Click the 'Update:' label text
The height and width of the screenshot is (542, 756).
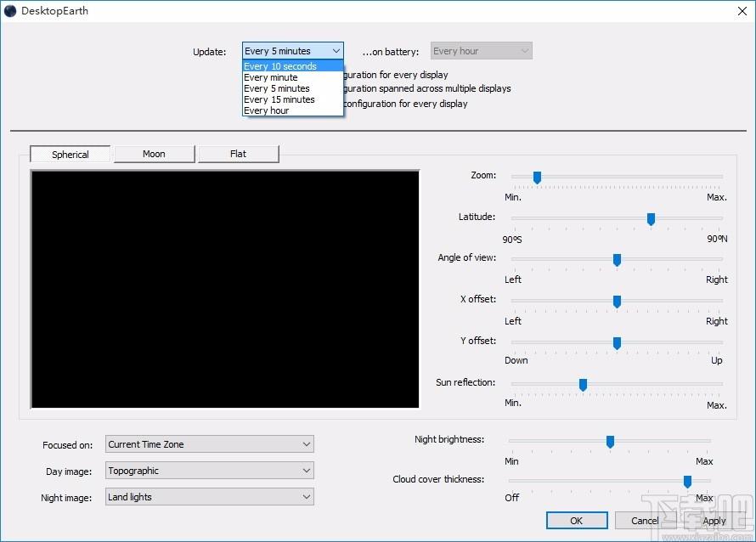209,52
